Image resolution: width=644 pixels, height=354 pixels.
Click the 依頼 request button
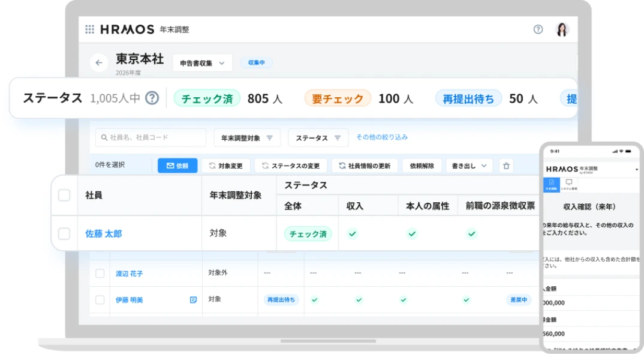[x=177, y=166]
